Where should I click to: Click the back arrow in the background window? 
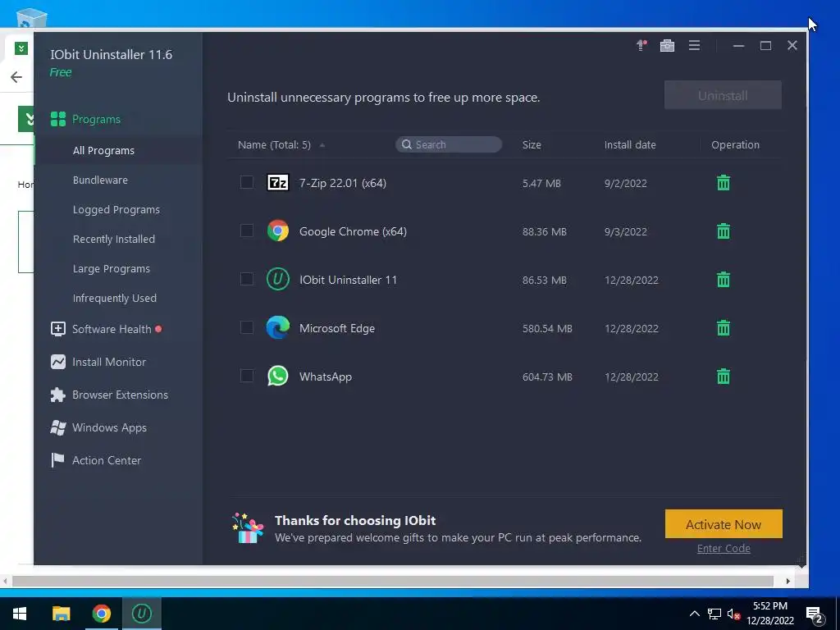coord(16,77)
